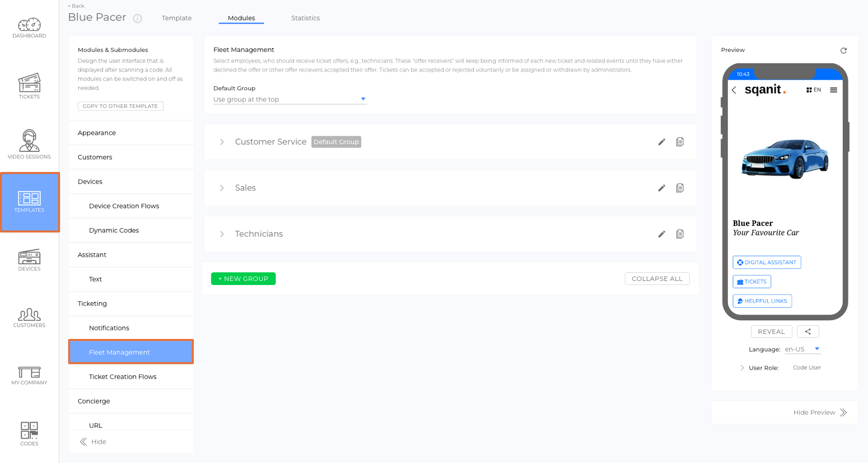Open the Dashboard sidebar icon
This screenshot has height=463, width=868.
coord(29,28)
